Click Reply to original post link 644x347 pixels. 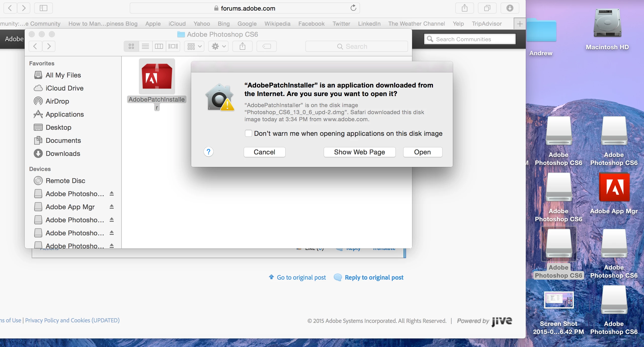[x=374, y=277]
